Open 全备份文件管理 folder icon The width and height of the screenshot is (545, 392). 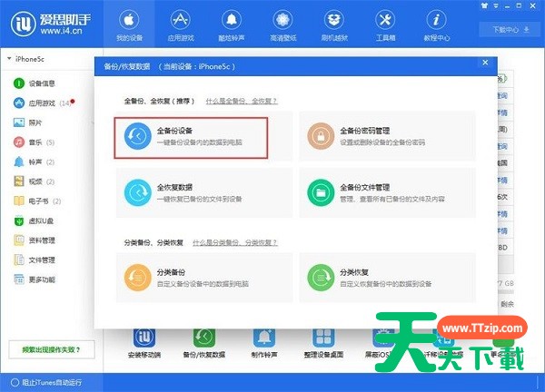[x=322, y=192]
